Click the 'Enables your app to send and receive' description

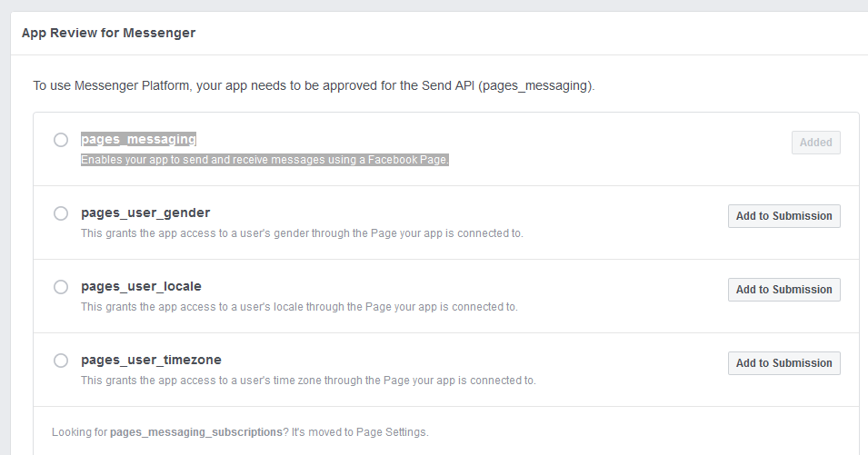coord(264,160)
